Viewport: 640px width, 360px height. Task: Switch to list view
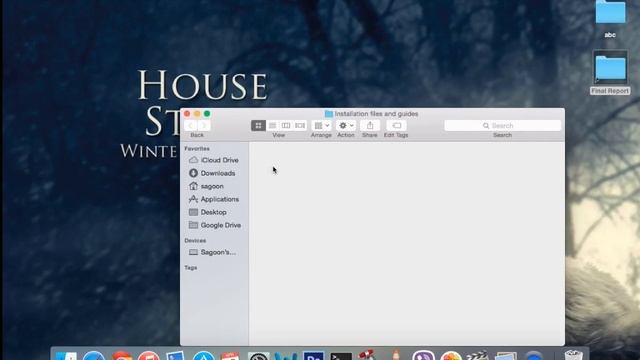click(x=272, y=126)
